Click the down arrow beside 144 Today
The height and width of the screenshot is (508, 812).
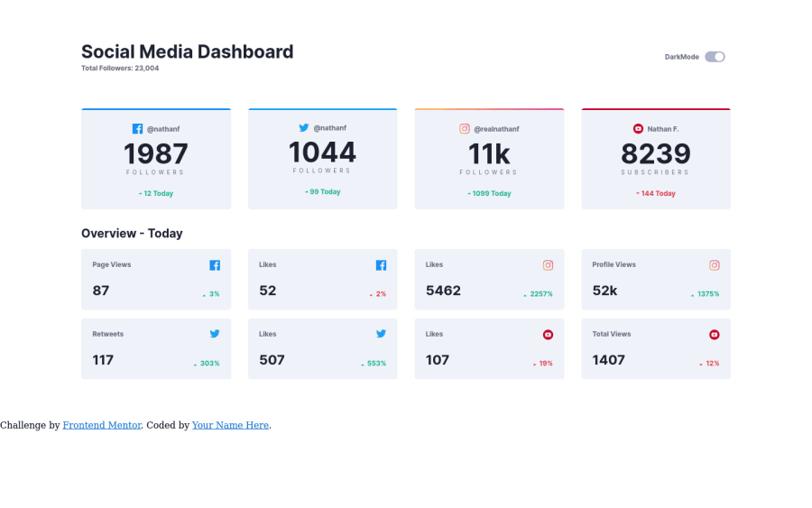coord(638,194)
